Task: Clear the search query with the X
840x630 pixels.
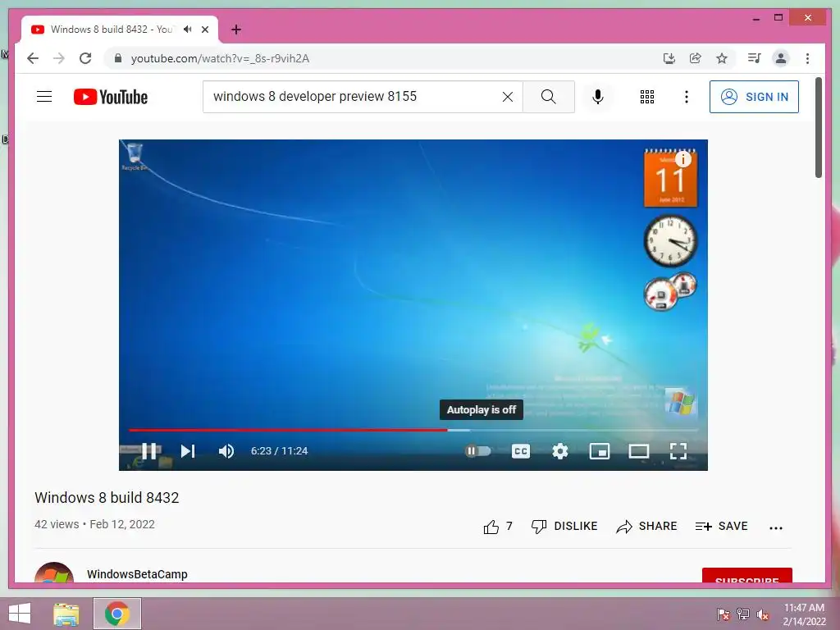Action: pos(507,97)
